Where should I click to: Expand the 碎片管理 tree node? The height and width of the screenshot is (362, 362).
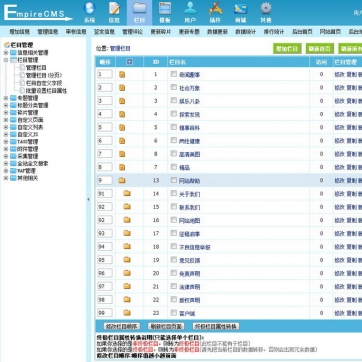tap(6, 113)
